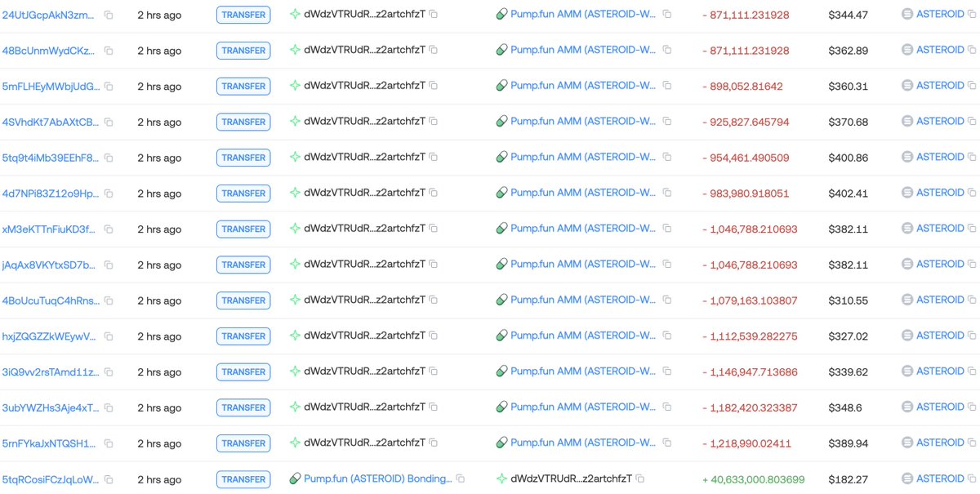Click green sparkle icon in $348.6 row
980x494 pixels.
pyautogui.click(x=295, y=407)
